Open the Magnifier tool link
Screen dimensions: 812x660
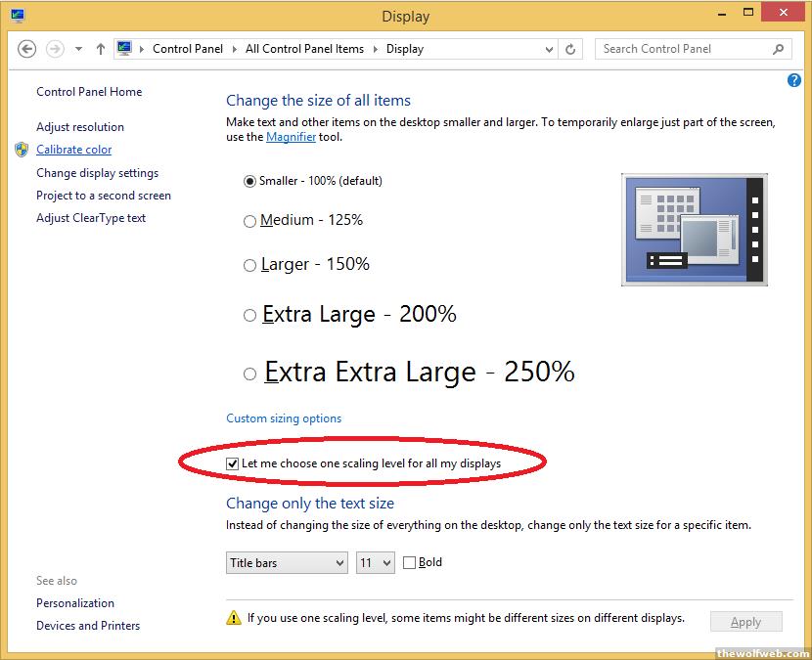point(291,137)
